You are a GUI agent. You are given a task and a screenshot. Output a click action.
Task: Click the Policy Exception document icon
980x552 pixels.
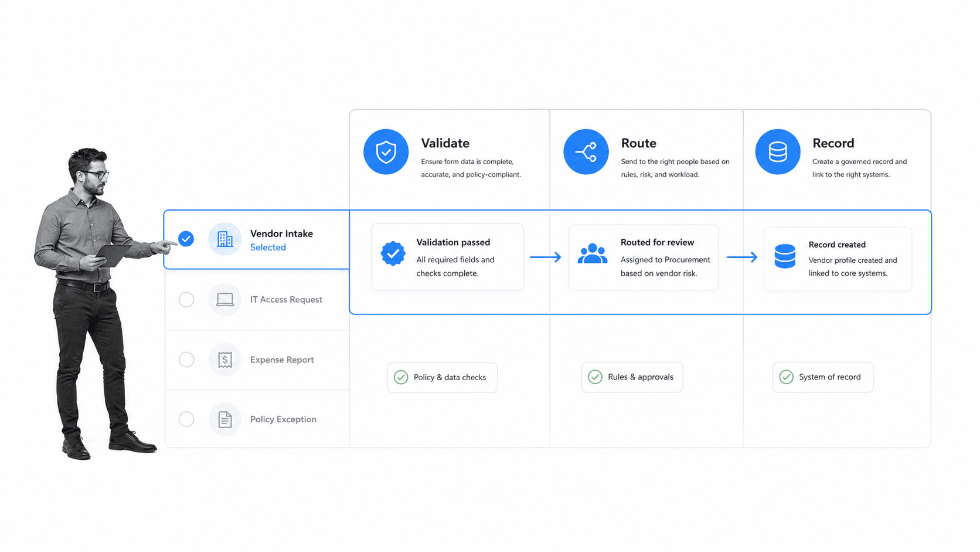coord(225,419)
